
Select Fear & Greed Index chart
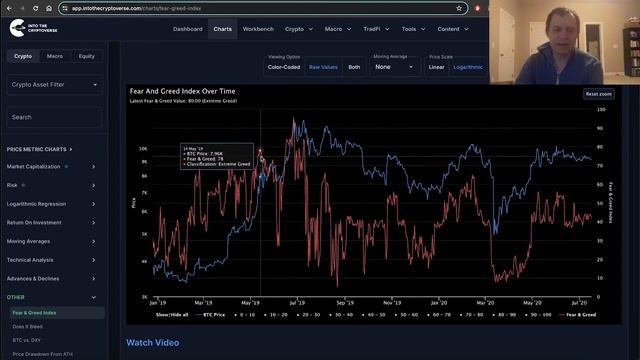(57, 313)
